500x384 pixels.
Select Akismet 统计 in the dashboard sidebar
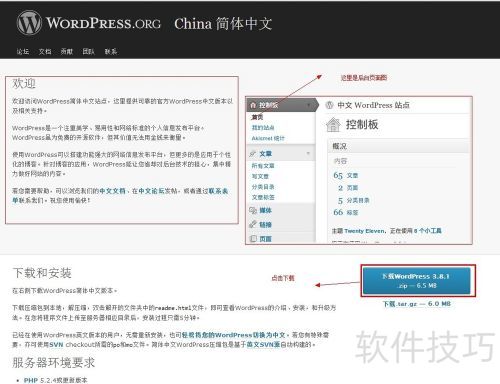point(268,138)
